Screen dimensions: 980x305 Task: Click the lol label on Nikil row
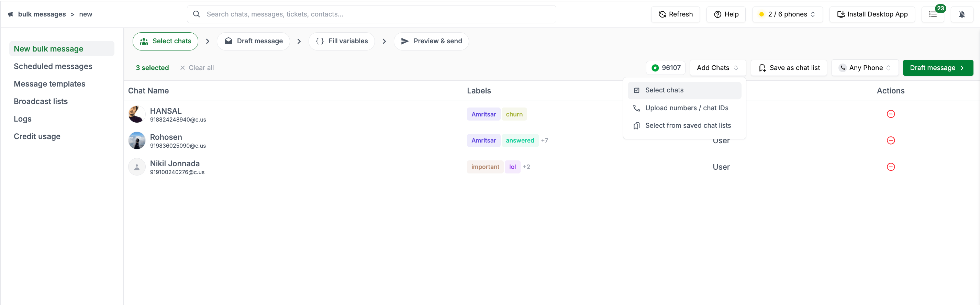(x=512, y=167)
